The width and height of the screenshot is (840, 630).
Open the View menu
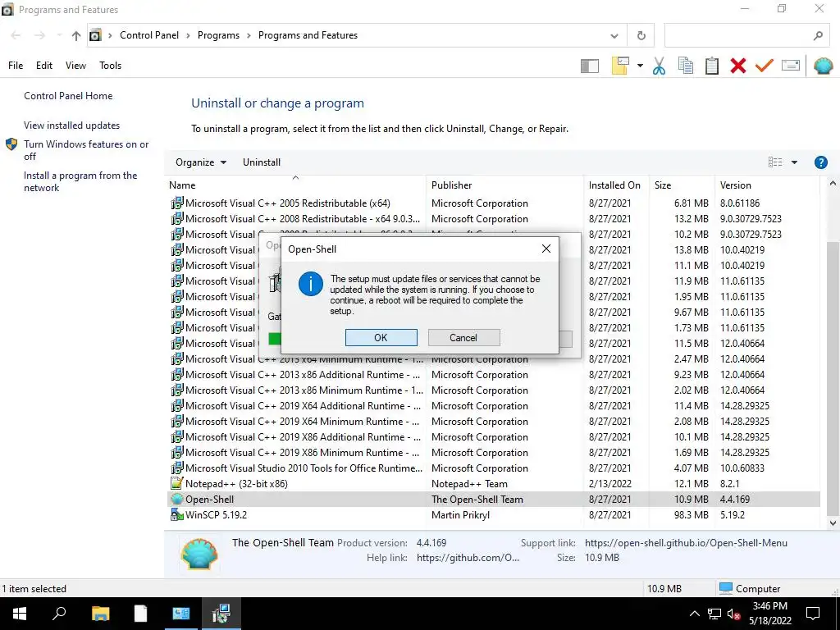(75, 66)
